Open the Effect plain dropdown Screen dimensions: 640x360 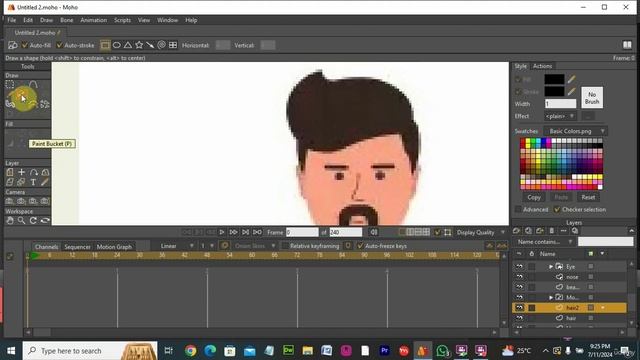point(560,116)
